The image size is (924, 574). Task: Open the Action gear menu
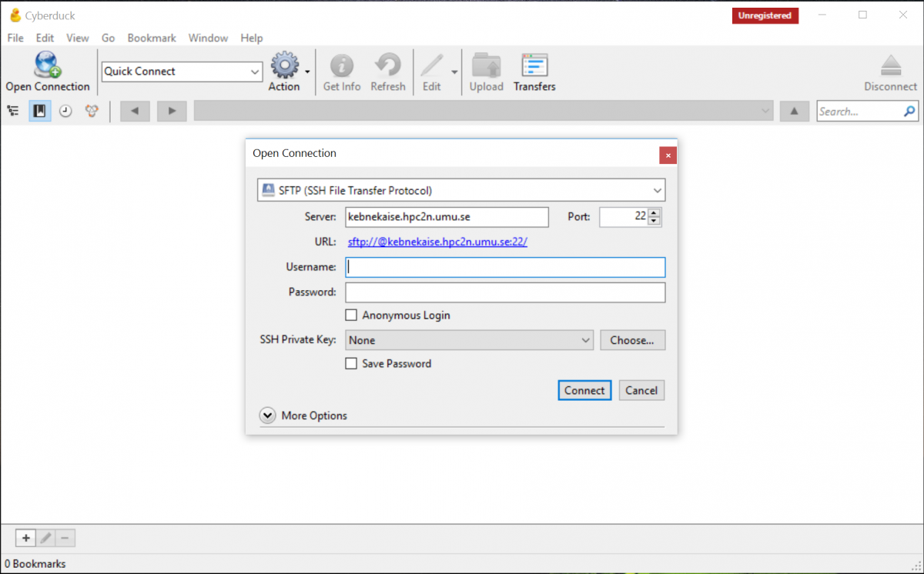point(285,66)
